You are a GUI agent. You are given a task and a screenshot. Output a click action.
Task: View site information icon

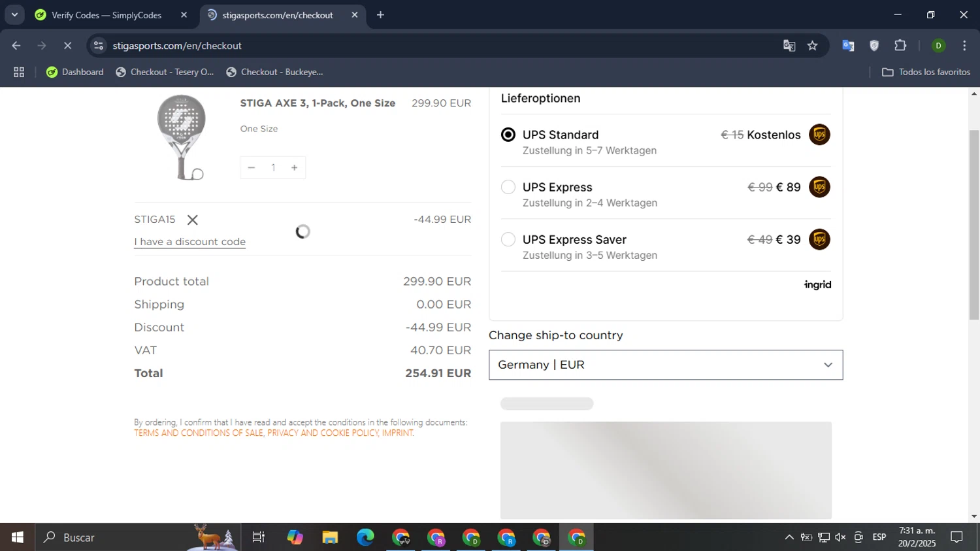point(99,46)
